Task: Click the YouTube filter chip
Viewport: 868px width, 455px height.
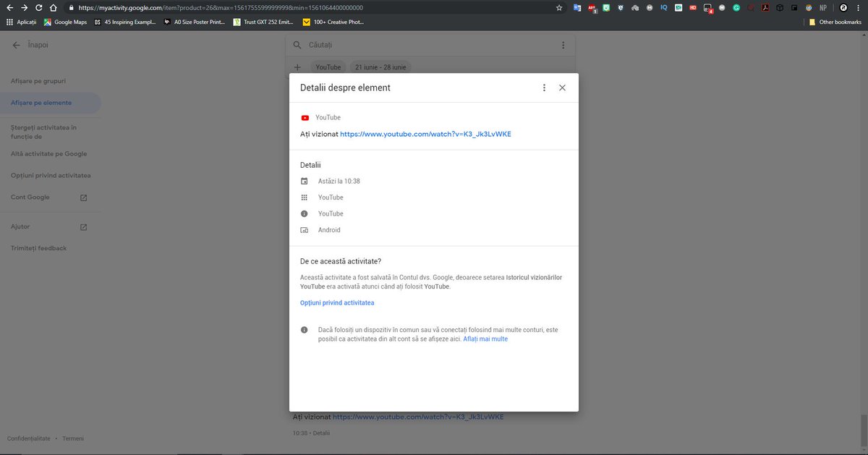Action: tap(328, 67)
